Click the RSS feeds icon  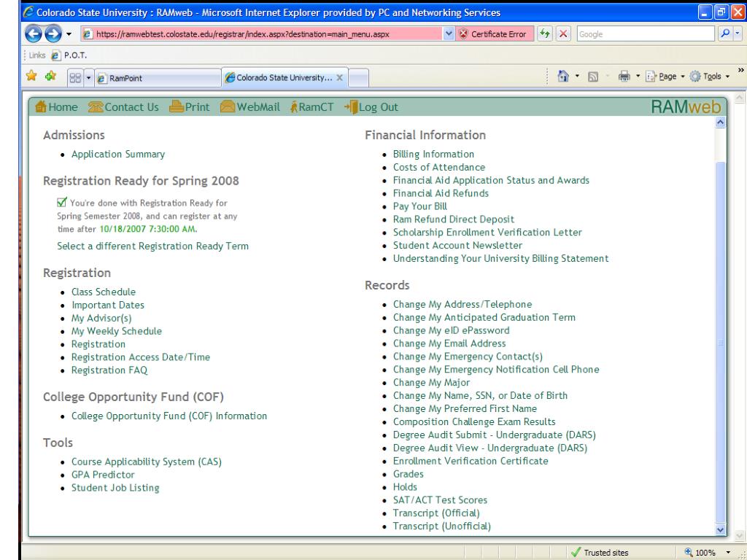click(593, 77)
